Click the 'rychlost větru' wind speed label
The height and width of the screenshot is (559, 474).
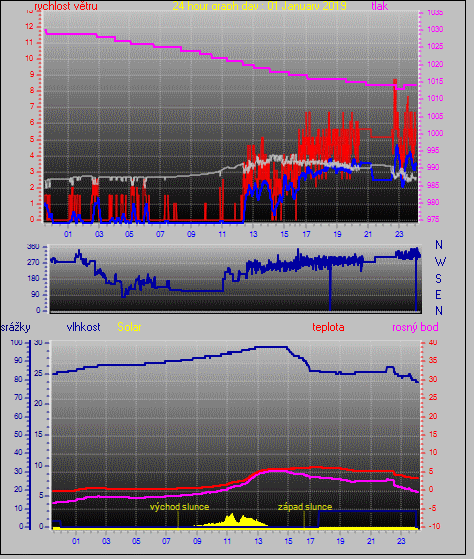tap(66, 6)
